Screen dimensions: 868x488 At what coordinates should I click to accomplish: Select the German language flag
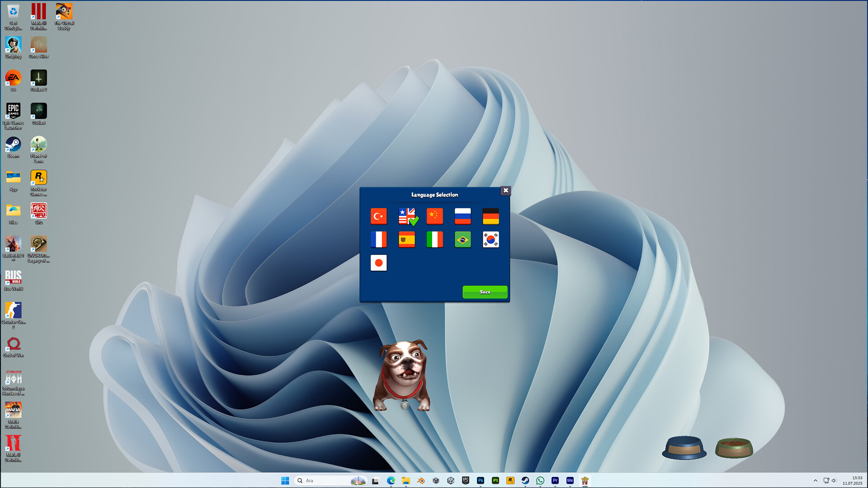pos(491,216)
